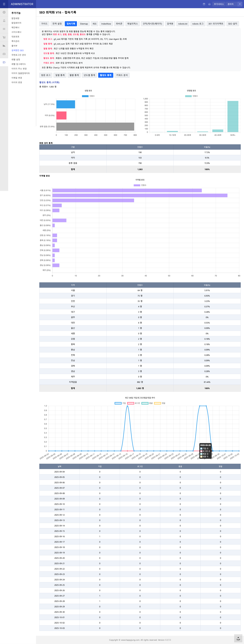
Task: Open the shopping cart sidebar section
Action: 4,37
